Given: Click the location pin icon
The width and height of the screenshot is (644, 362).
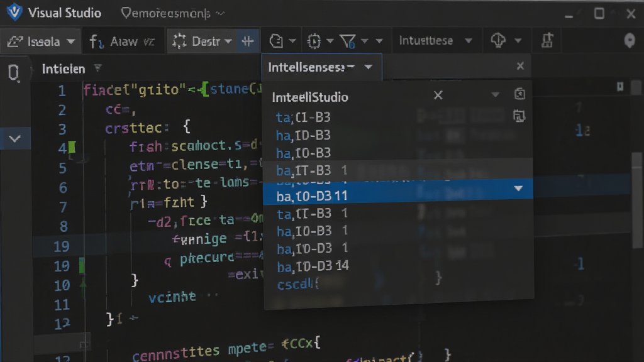Looking at the screenshot, I should (x=629, y=41).
